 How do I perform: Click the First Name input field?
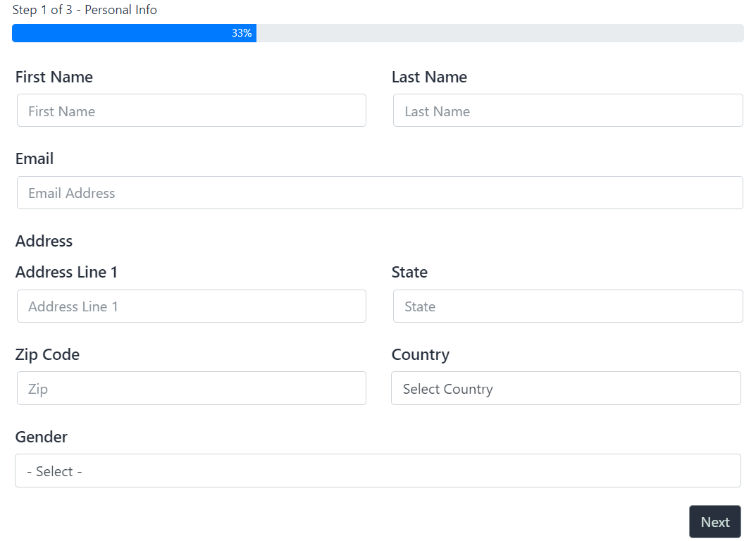click(191, 110)
